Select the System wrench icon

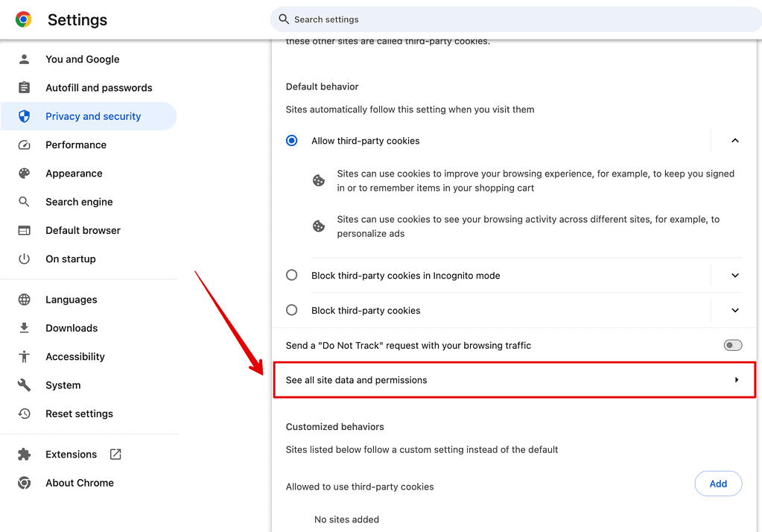24,385
